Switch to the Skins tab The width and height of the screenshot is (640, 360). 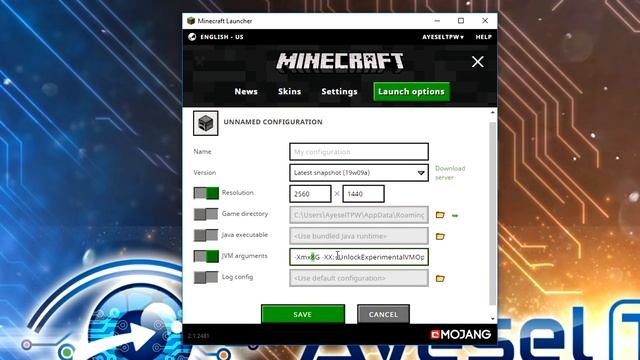(x=289, y=91)
